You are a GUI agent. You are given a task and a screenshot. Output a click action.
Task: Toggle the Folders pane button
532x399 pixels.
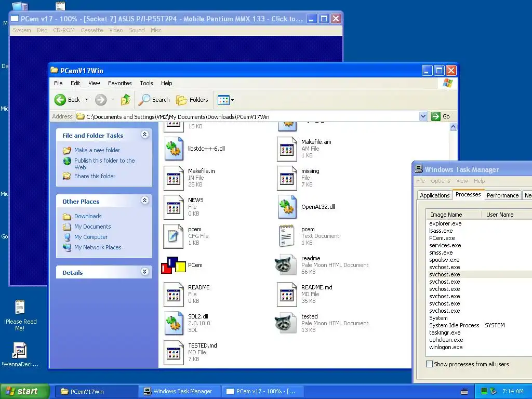pyautogui.click(x=192, y=100)
